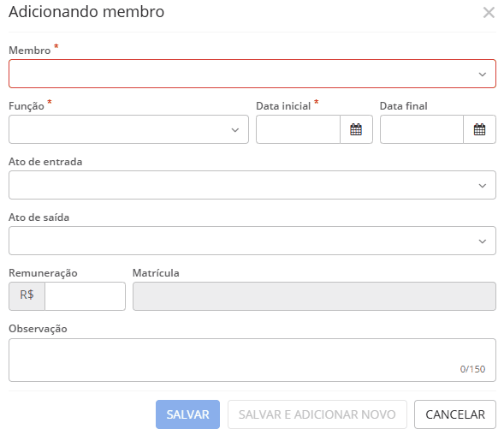Click the Remuneração amount field
Image resolution: width=504 pixels, height=435 pixels.
coord(86,296)
